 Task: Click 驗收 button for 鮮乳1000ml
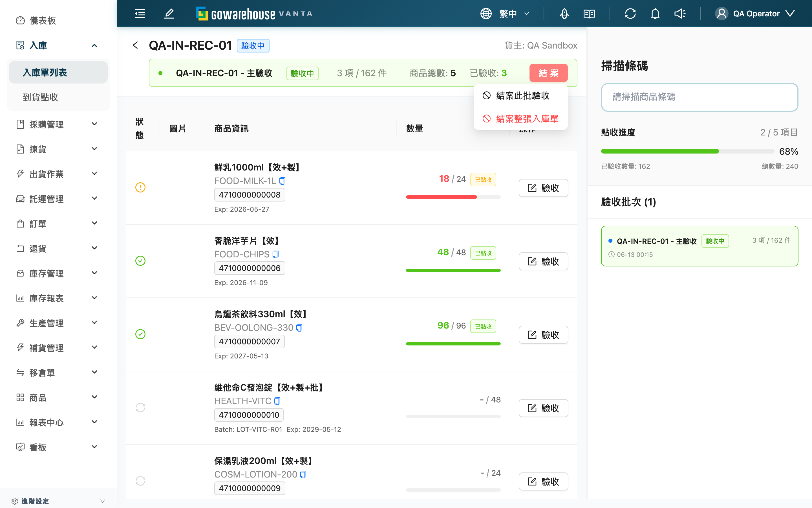[543, 188]
